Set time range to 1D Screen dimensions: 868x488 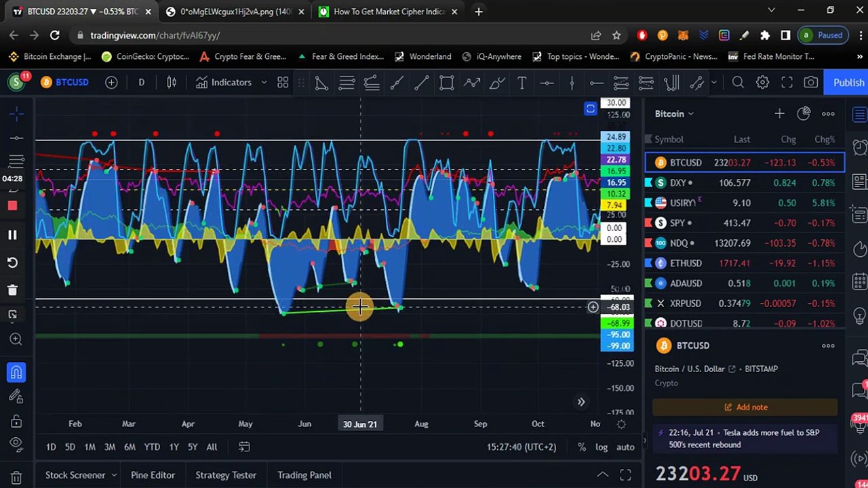click(x=51, y=447)
